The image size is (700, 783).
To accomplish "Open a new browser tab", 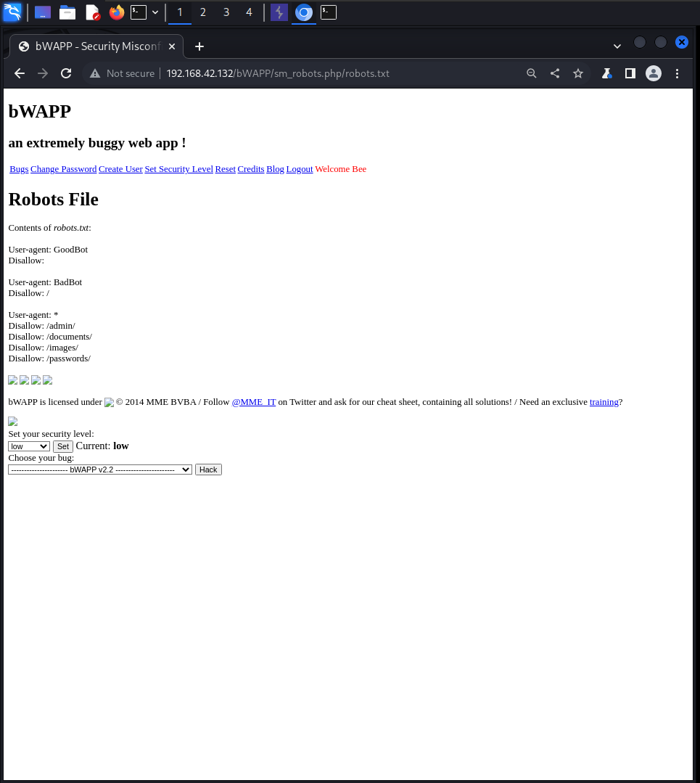I will (x=199, y=46).
